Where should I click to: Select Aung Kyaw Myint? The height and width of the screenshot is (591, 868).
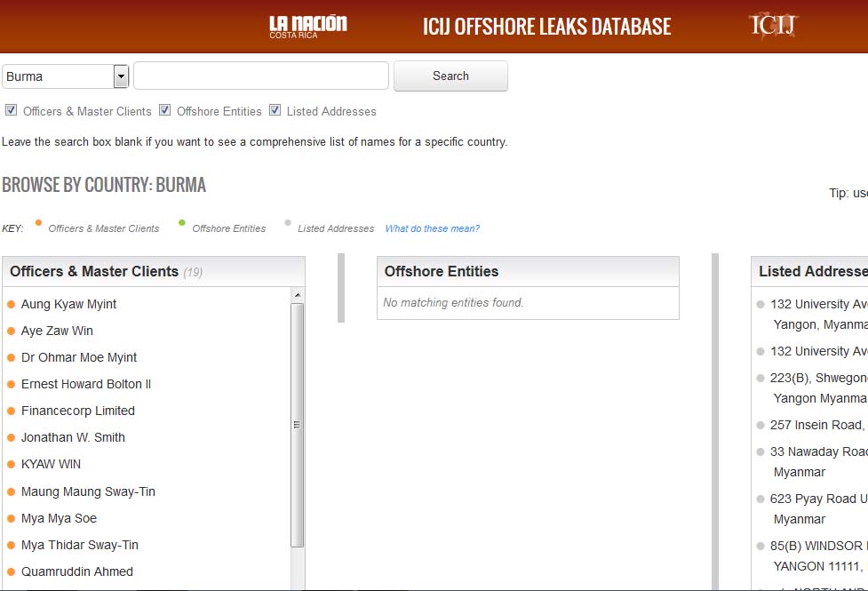coord(68,304)
